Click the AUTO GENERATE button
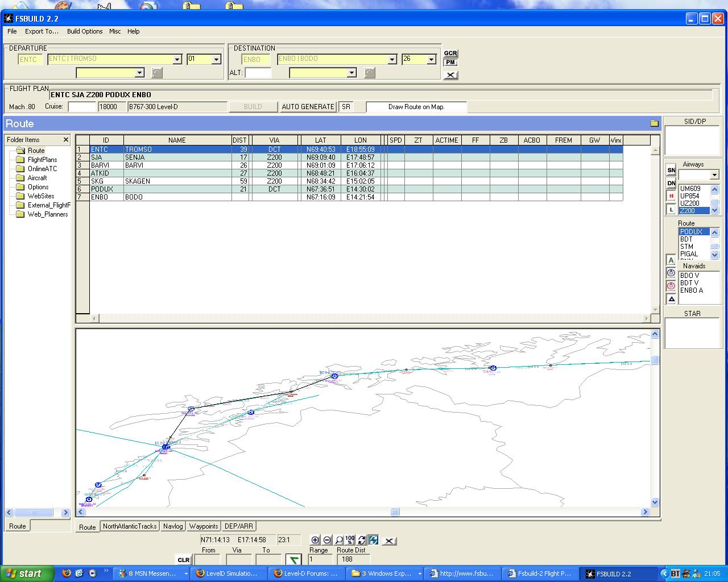The width and height of the screenshot is (728, 582). tap(308, 107)
